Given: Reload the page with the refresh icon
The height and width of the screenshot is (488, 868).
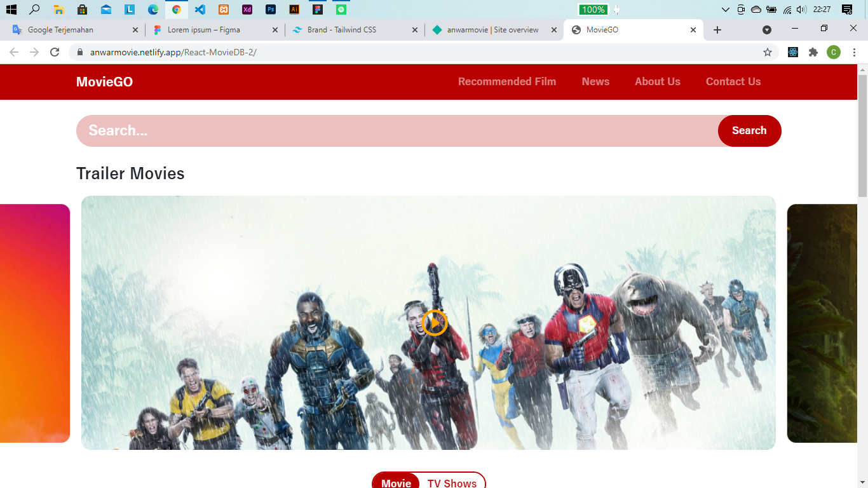Looking at the screenshot, I should [x=55, y=52].
